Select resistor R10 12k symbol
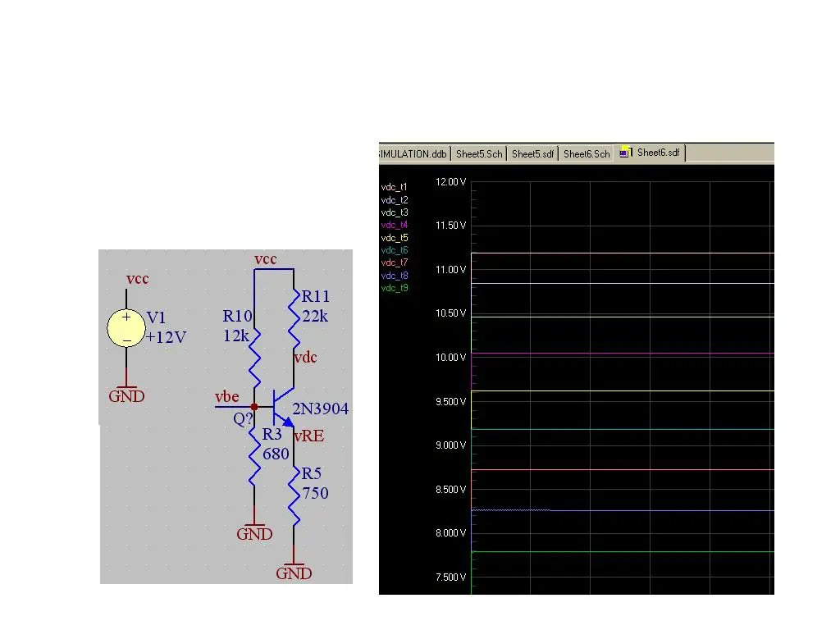The image size is (840, 630). pyautogui.click(x=254, y=356)
